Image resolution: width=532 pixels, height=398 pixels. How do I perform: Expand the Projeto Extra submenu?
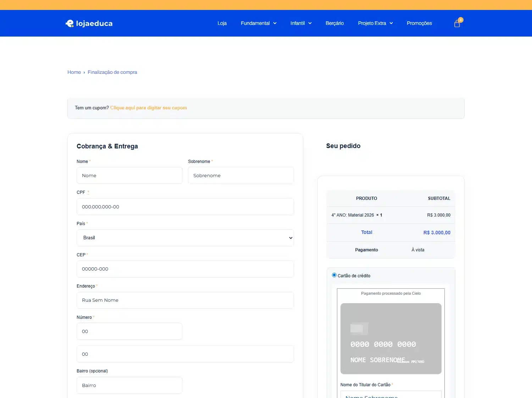pos(375,23)
